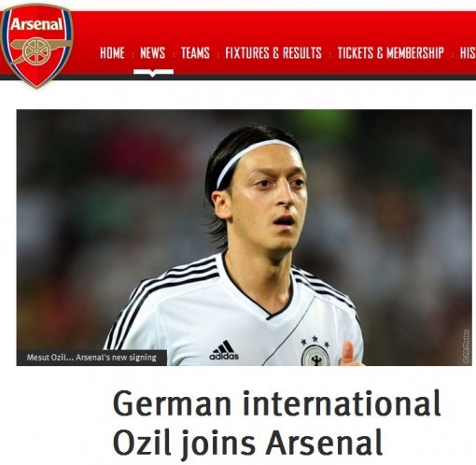Click the image caption about Arsenal's new signing
476x465 pixels.
pyautogui.click(x=91, y=358)
